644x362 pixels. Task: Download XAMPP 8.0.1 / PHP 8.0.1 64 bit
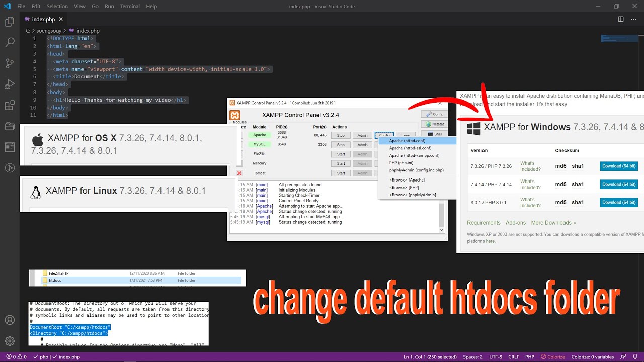[619, 203]
